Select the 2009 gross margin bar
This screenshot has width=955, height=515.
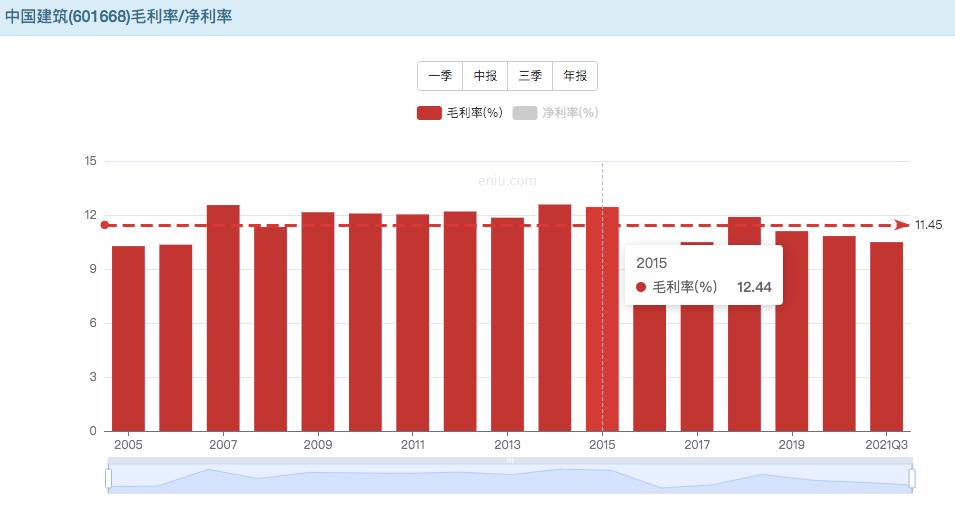[x=318, y=321]
